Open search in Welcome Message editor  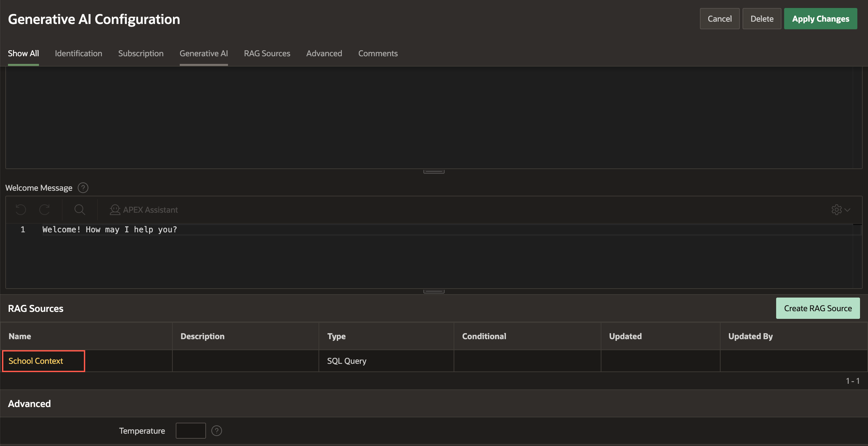[80, 210]
